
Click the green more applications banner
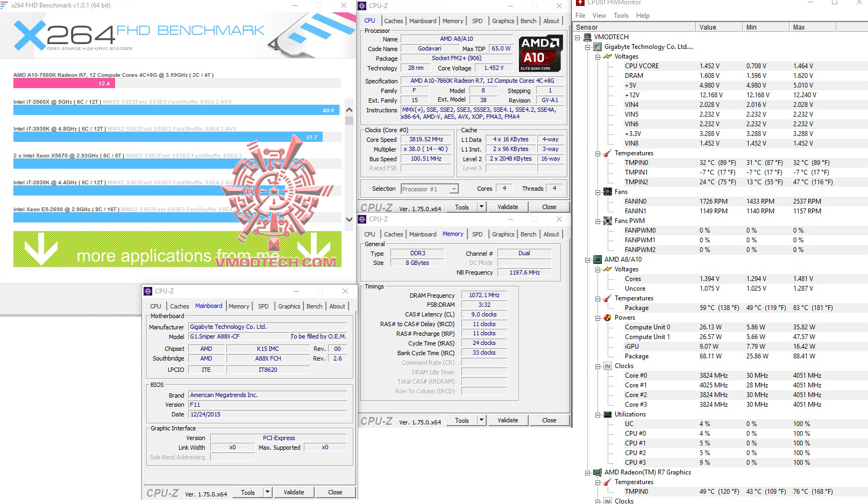point(177,249)
